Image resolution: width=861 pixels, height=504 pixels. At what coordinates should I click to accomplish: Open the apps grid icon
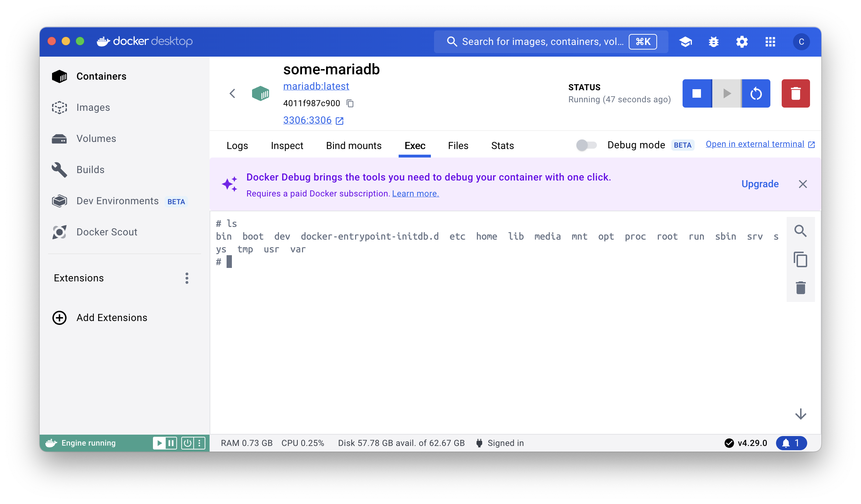(770, 42)
